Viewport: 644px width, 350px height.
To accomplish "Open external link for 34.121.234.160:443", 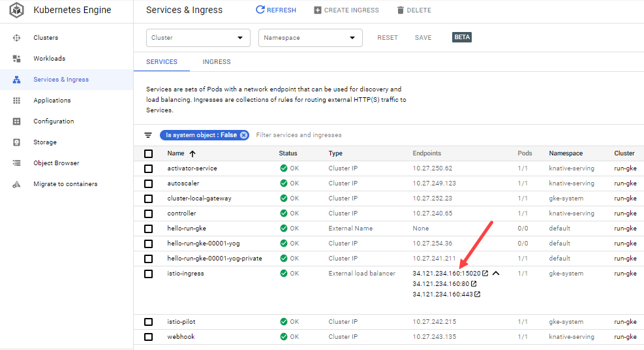I will tap(477, 294).
